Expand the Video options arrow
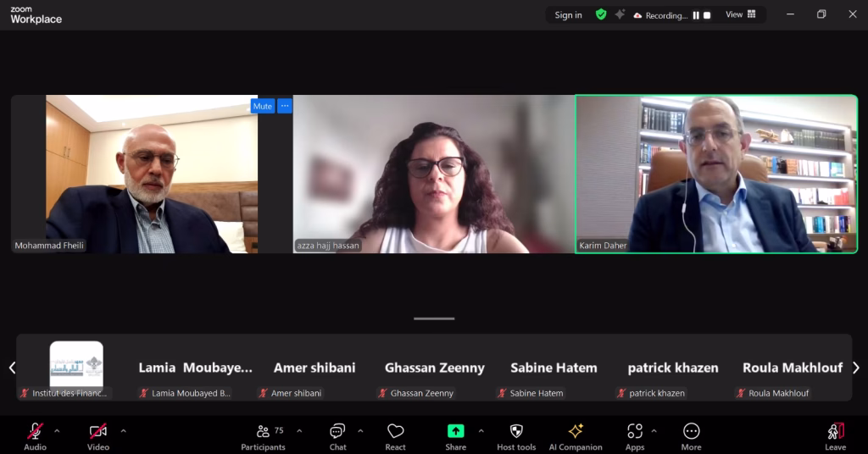Viewport: 868px width, 454px height. (x=123, y=431)
